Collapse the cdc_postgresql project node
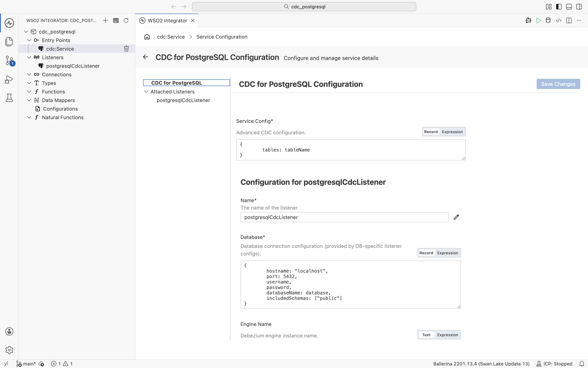Screen dimensions: 588x368 tap(26, 32)
